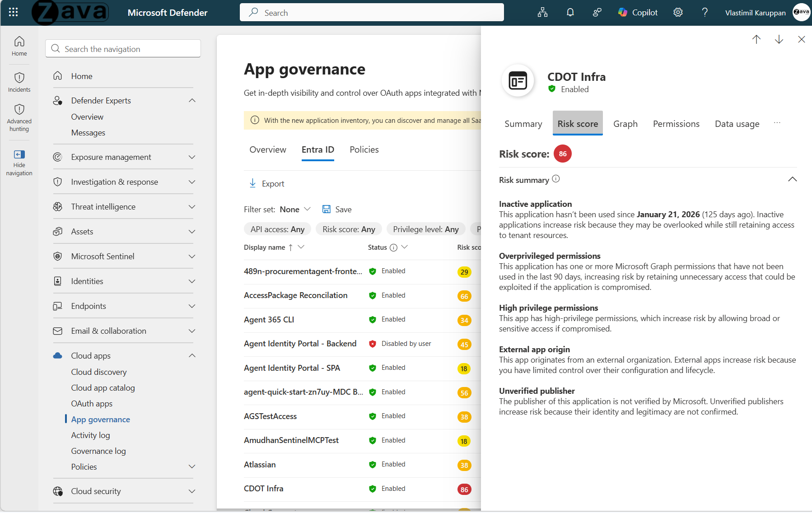
Task: Expand the Policies submenu chevron
Action: tap(192, 467)
